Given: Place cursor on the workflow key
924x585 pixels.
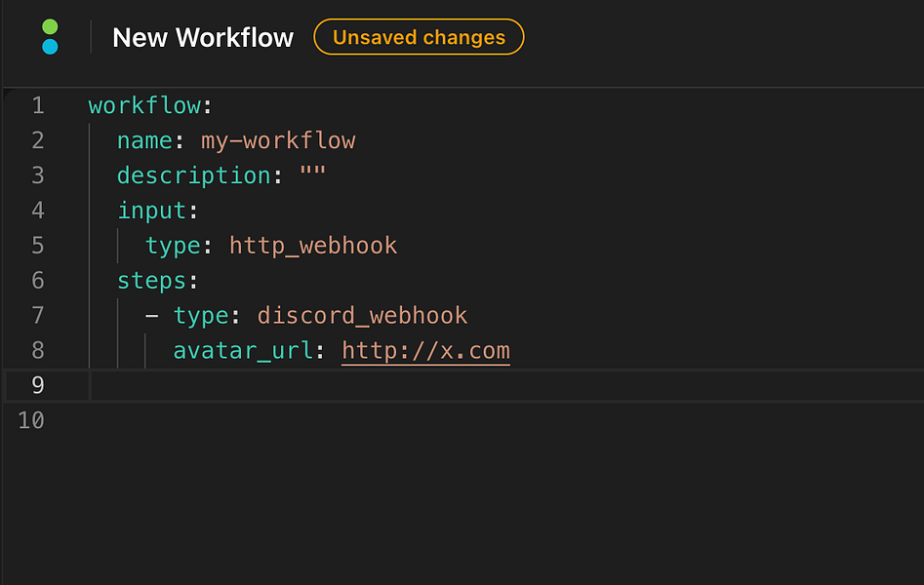Looking at the screenshot, I should pos(145,105).
